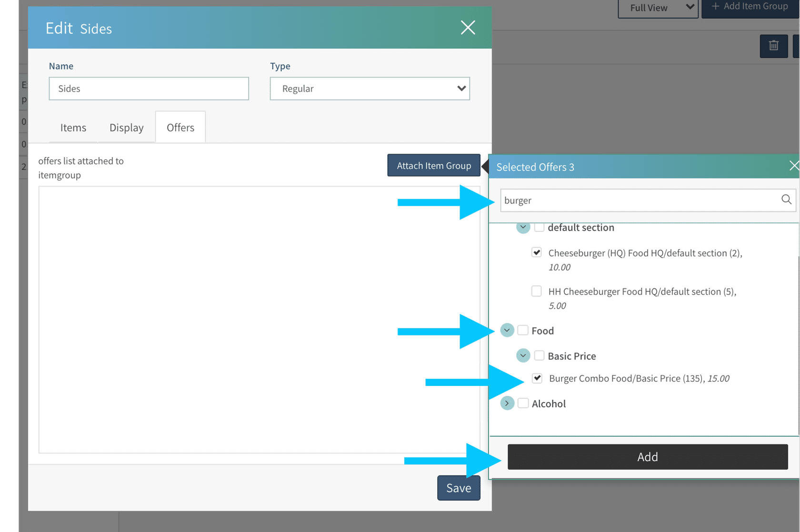Click the search magnifier icon
Screen dimensions: 800x532
click(786, 200)
